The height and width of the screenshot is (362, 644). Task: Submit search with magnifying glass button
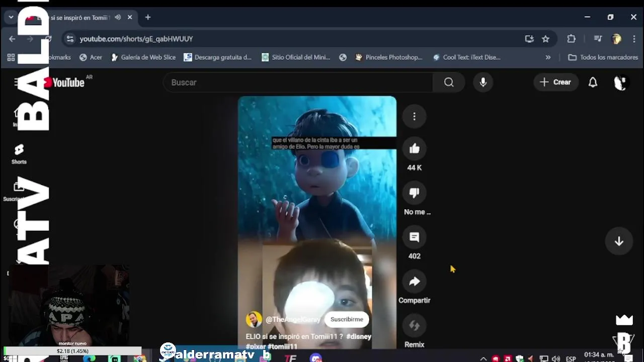tap(449, 82)
